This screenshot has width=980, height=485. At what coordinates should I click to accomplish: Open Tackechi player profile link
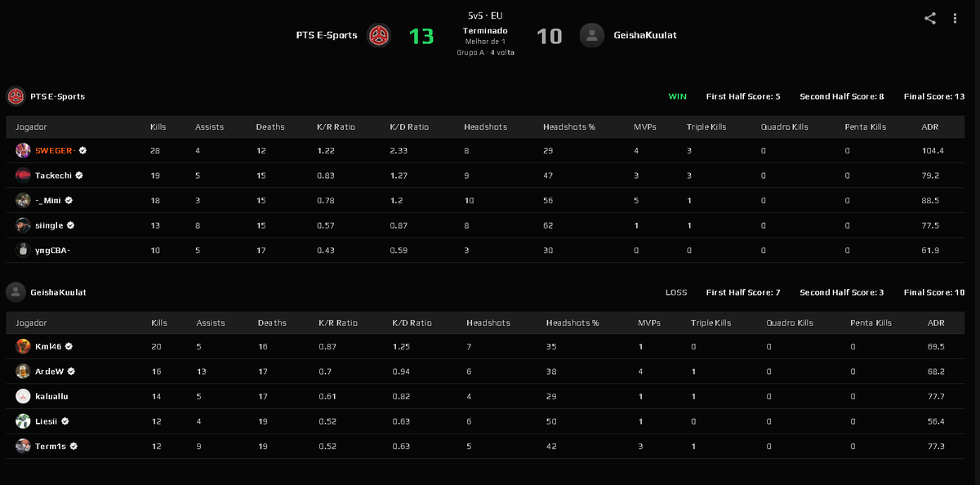click(x=54, y=176)
